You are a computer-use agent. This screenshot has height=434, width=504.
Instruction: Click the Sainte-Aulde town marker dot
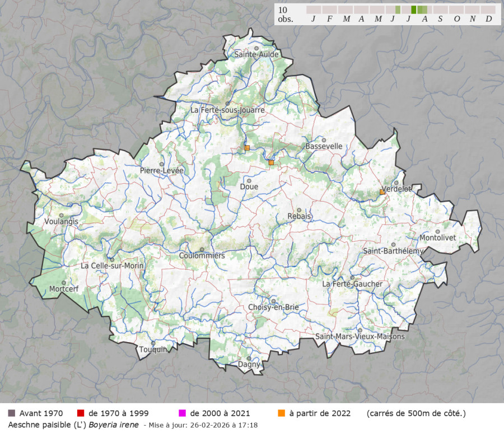tap(256, 48)
